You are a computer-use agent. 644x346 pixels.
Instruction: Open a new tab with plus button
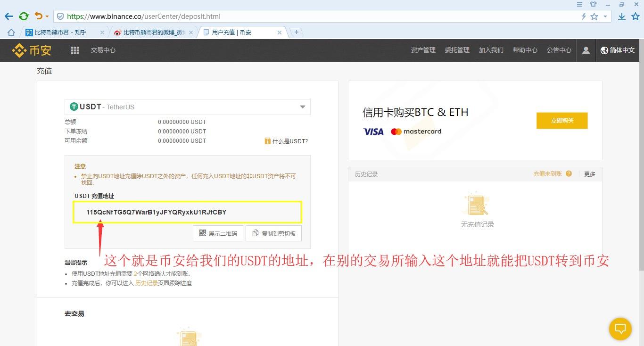pos(296,32)
